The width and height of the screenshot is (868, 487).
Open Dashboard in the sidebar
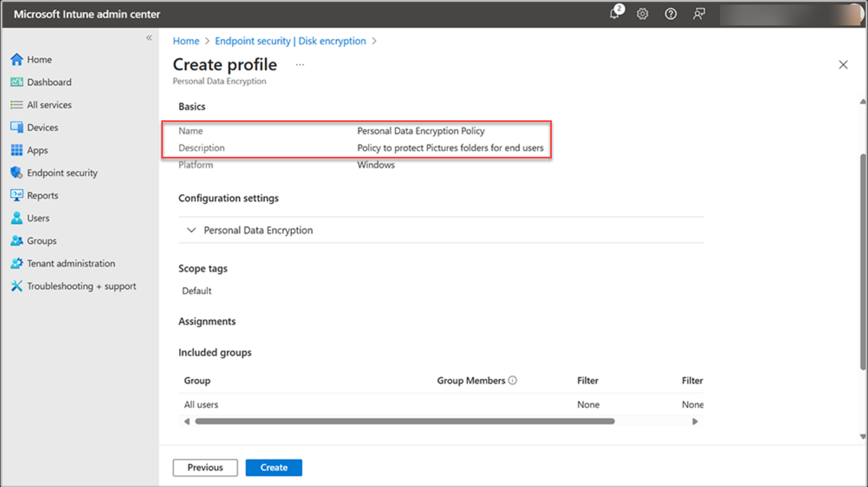49,82
